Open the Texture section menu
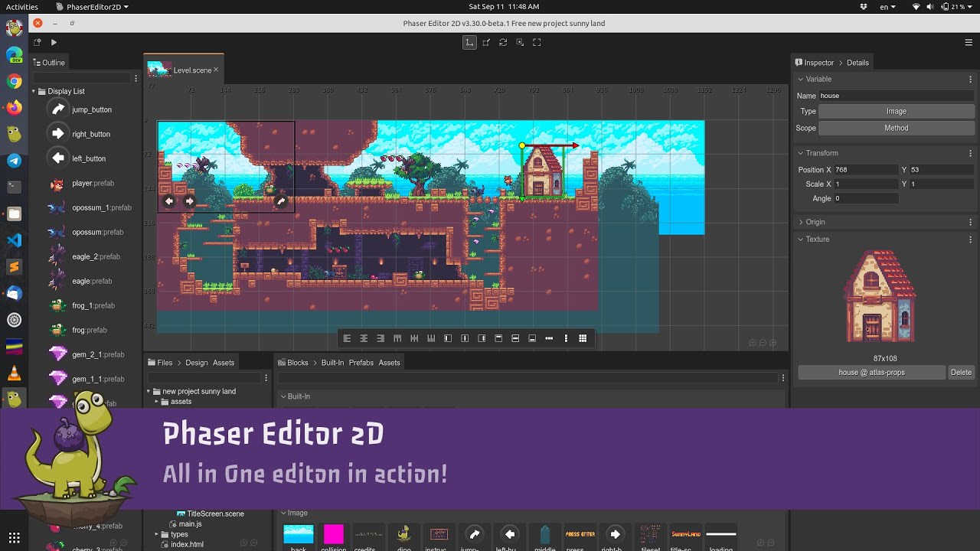Viewport: 980px width, 551px height. (x=971, y=239)
